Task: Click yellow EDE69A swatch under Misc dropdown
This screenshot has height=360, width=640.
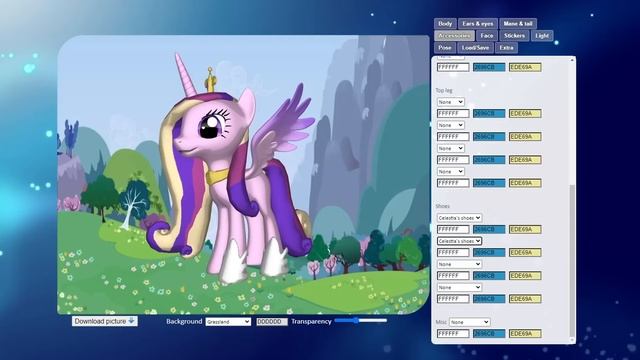Action: [x=525, y=333]
